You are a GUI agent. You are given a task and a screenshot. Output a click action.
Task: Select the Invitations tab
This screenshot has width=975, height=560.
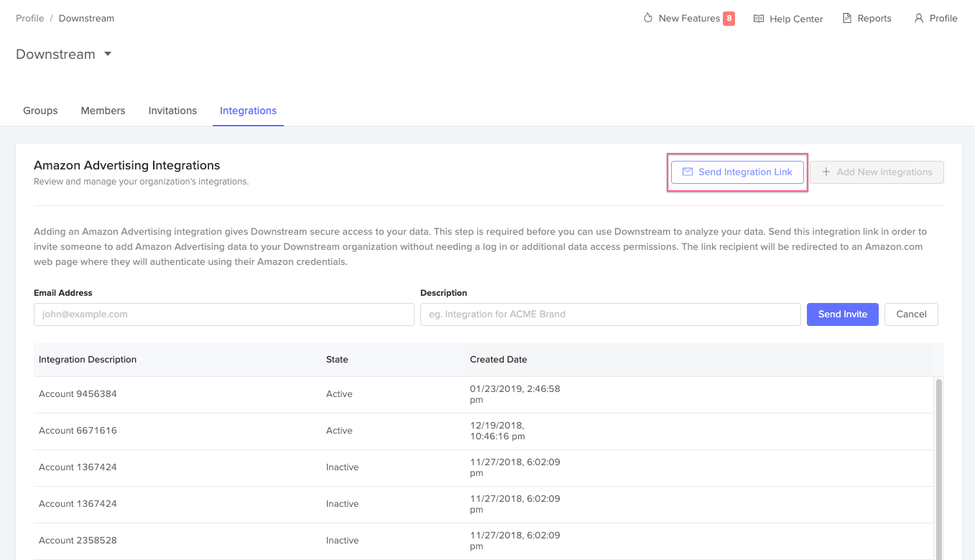pos(172,111)
